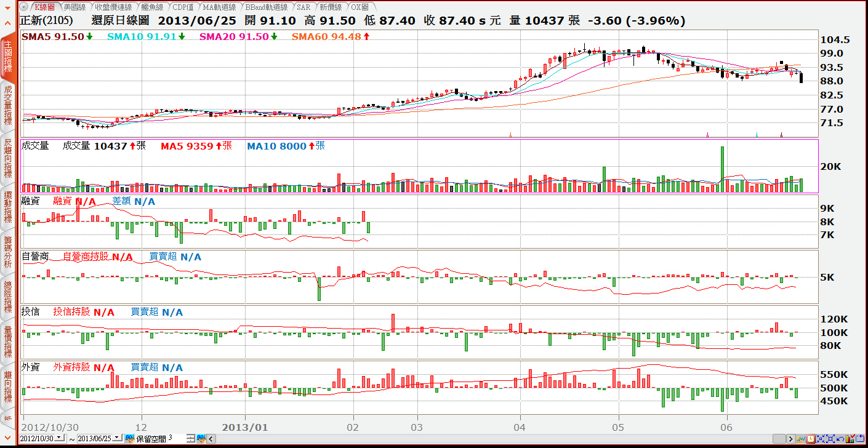The width and height of the screenshot is (868, 448).
Task: Click the zoom-out (arrows outward) icon
Action: pyautogui.click(x=830, y=439)
